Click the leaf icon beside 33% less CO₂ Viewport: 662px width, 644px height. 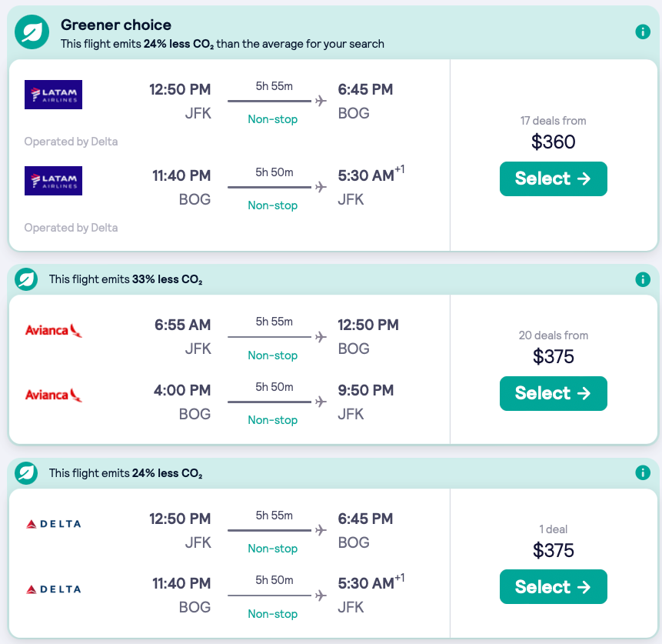(x=26, y=279)
